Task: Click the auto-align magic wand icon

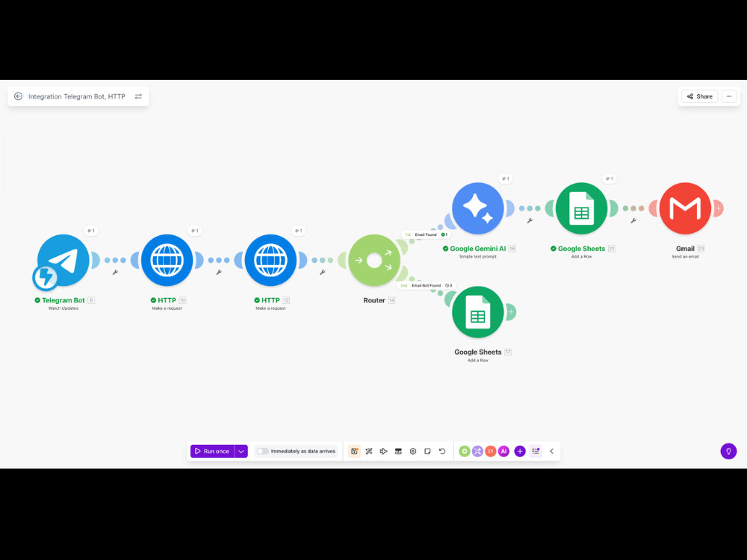Action: 369,451
